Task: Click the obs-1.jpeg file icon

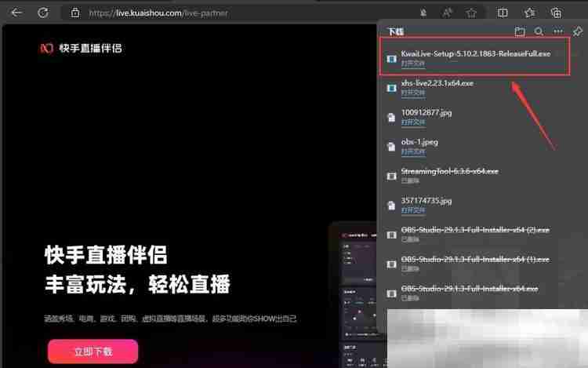Action: (x=391, y=147)
